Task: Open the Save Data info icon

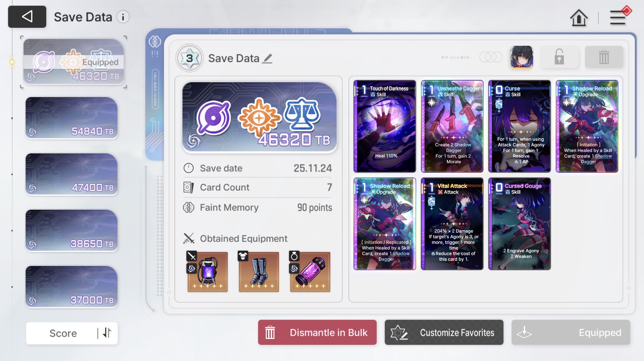Action: click(123, 17)
